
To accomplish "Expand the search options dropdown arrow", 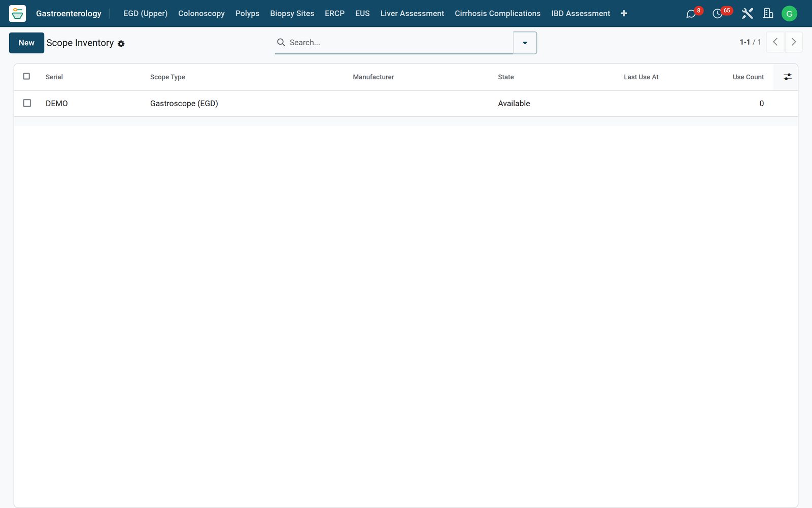I will coord(525,43).
